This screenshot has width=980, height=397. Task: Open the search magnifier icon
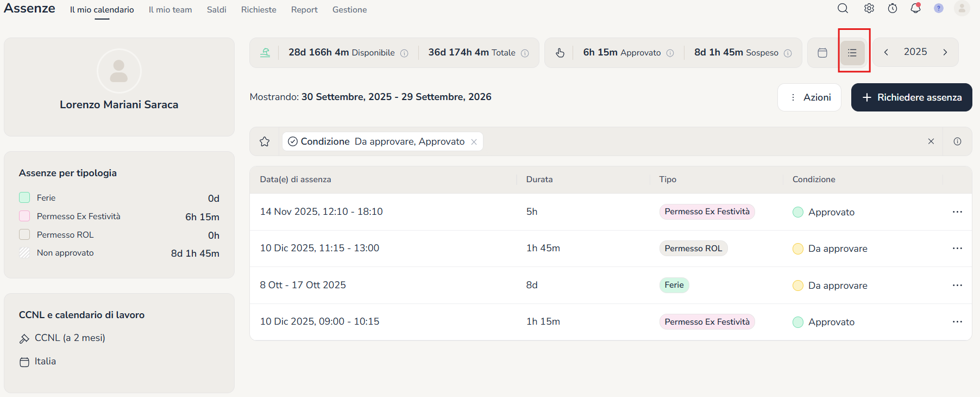[843, 9]
